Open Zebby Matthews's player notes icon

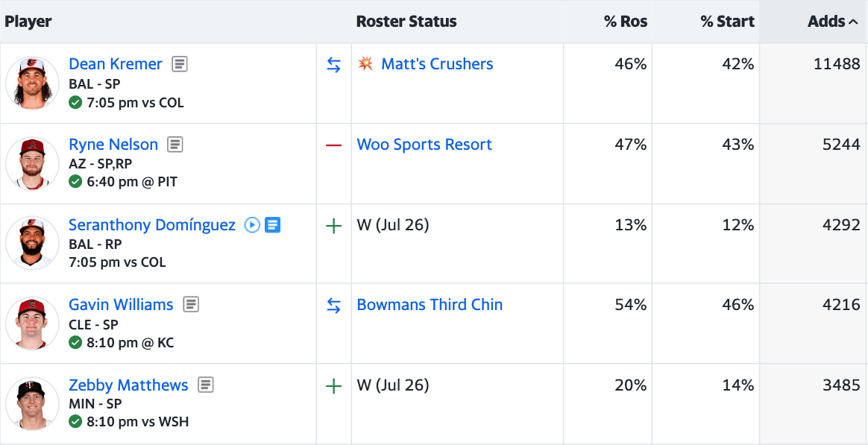pos(206,385)
